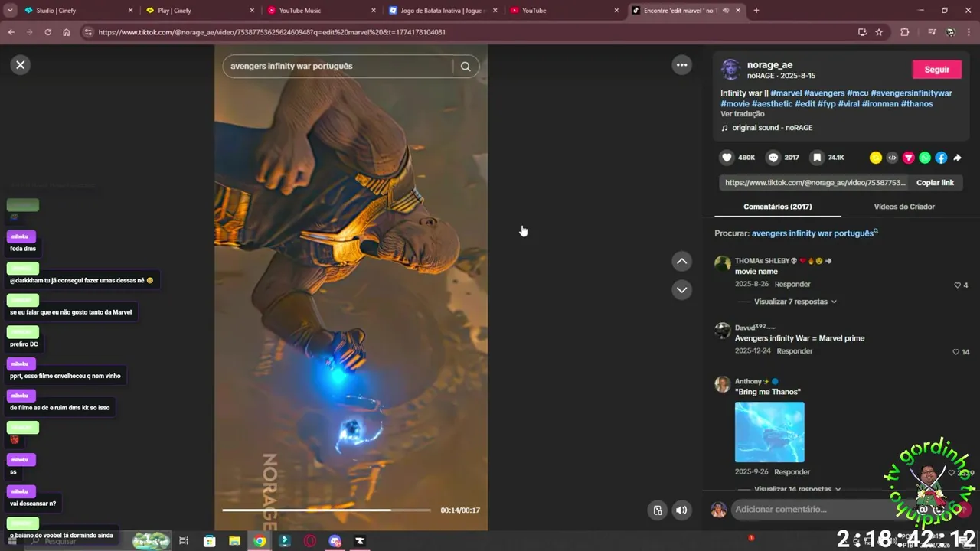Open more share options arrow
The height and width of the screenshot is (551, 980).
click(957, 158)
